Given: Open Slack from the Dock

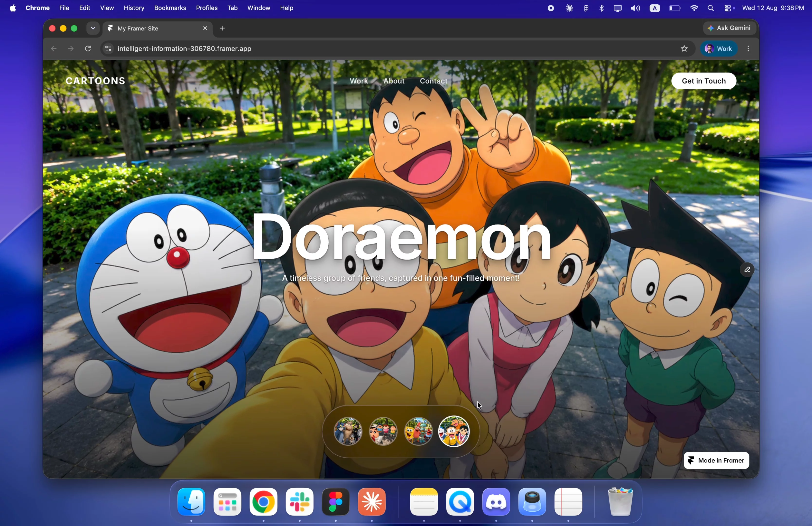Looking at the screenshot, I should 300,502.
